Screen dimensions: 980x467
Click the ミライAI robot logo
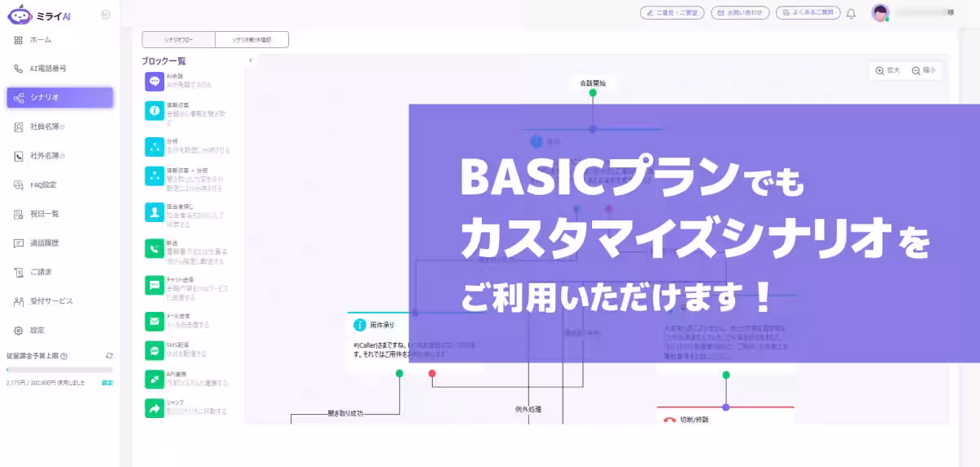point(19,15)
